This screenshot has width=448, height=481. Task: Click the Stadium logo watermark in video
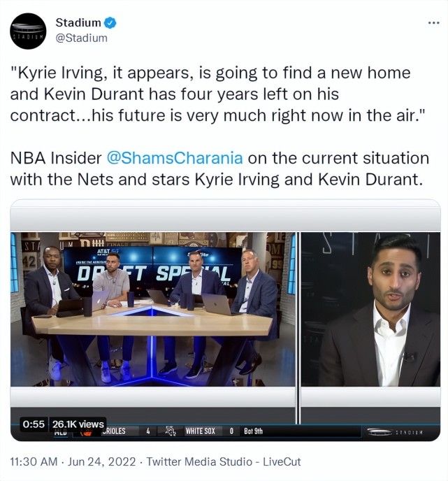pyautogui.click(x=395, y=432)
